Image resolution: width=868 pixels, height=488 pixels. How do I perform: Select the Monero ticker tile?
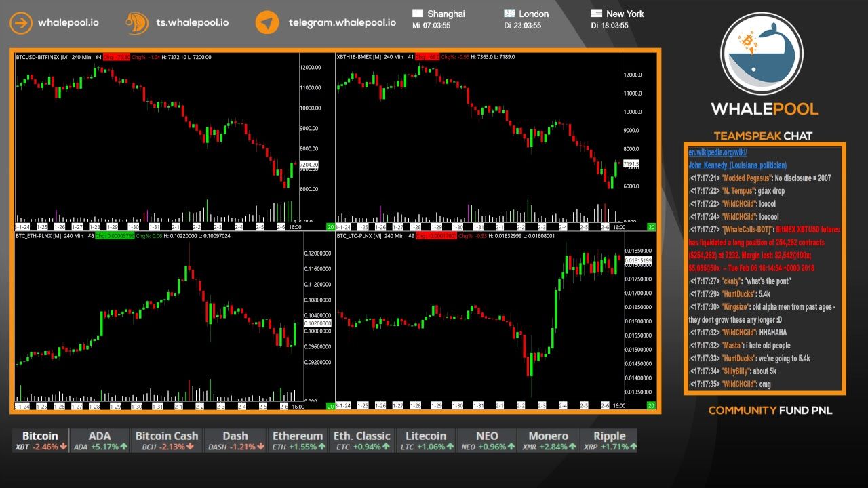[549, 441]
